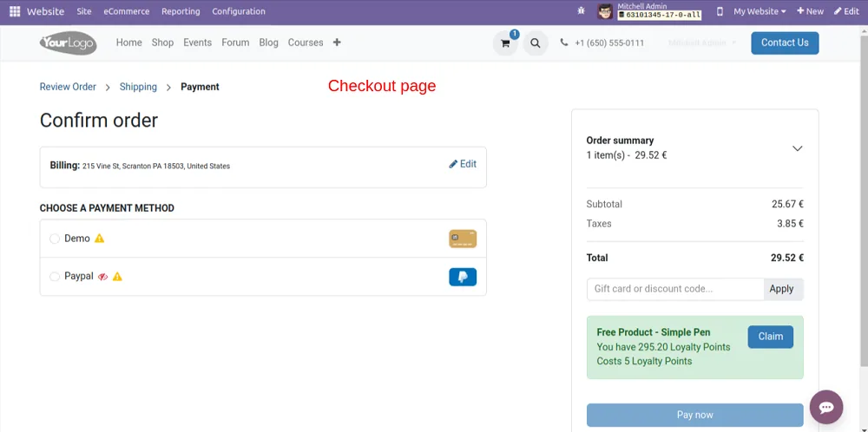
Task: Click the bug debug icon
Action: coord(581,11)
